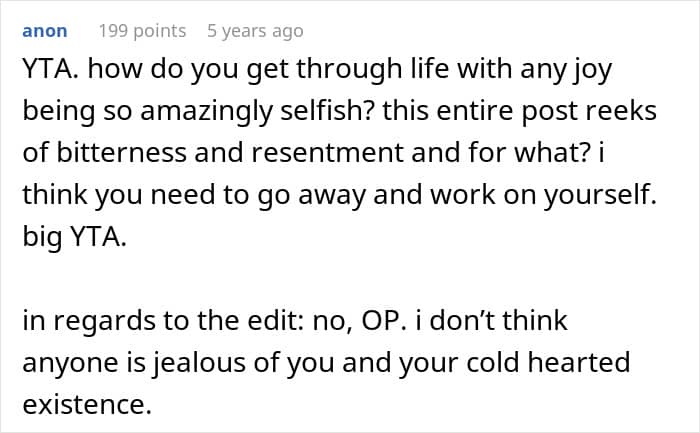Viewport: 700px width, 433px height.
Task: Click the opening YTA verdict at comment start
Action: 50,69
